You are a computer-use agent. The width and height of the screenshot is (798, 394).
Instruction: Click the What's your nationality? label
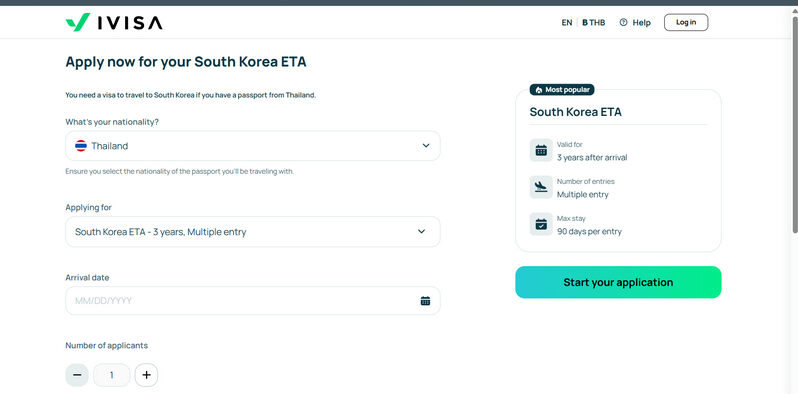tap(112, 122)
